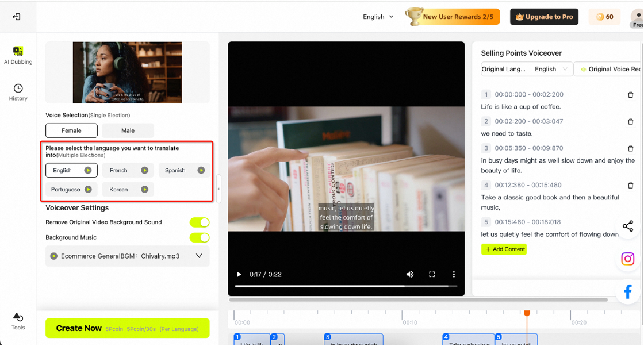The width and height of the screenshot is (644, 346).
Task: Toggle Remove Original Video Background Sound
Action: [200, 222]
